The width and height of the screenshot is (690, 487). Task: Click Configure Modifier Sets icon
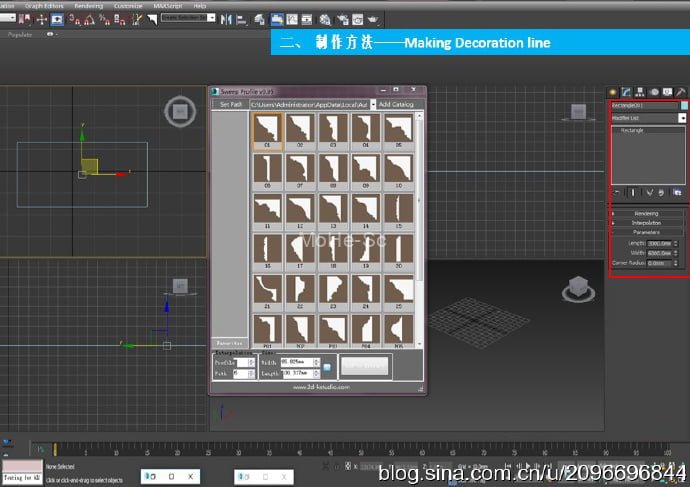coord(678,190)
